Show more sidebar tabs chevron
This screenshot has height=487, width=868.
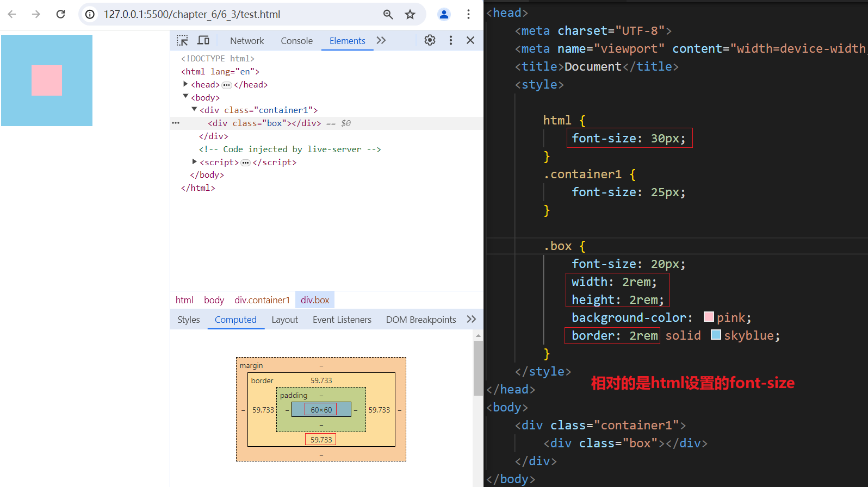tap(472, 319)
